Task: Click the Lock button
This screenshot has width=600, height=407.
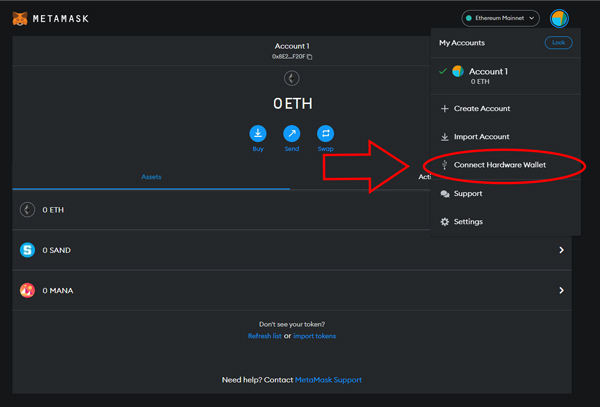Action: point(558,42)
